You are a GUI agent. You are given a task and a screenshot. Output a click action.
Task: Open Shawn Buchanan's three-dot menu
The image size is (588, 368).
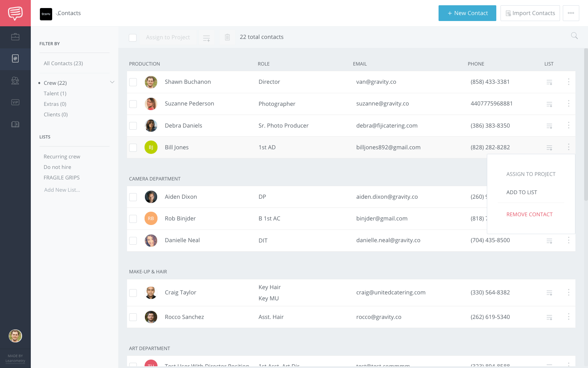(x=569, y=82)
